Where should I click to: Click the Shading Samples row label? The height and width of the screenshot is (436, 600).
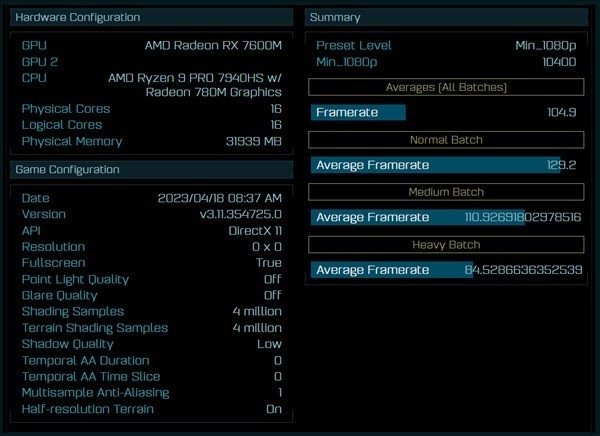click(x=73, y=312)
